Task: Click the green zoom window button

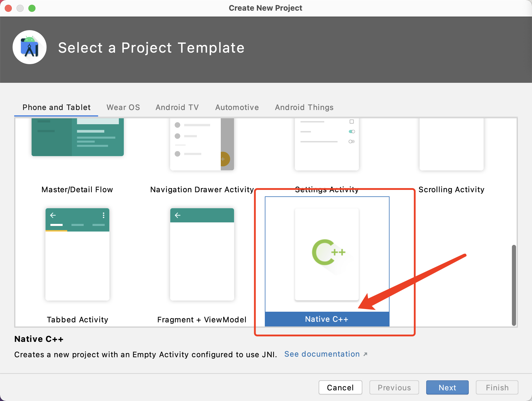Action: [x=32, y=8]
